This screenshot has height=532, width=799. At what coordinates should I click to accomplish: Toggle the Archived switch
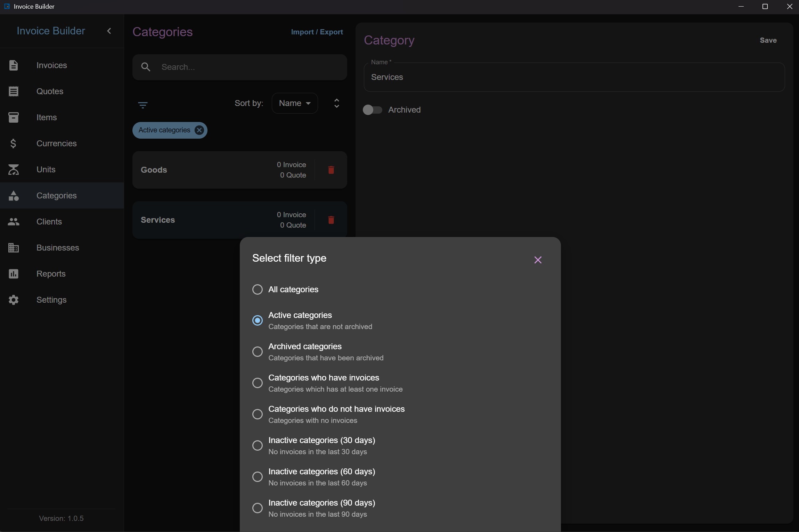click(x=372, y=110)
